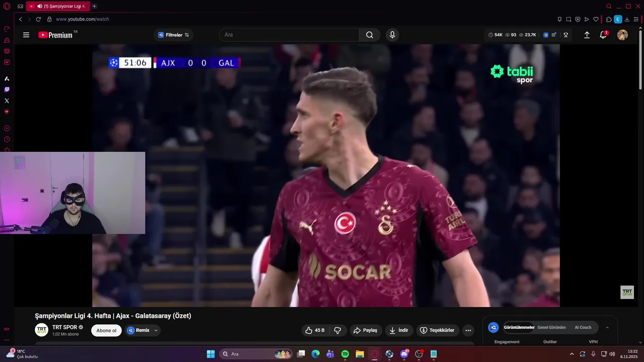The height and width of the screenshot is (362, 644).
Task: Open the send flow arrow icon
Action: pyautogui.click(x=587, y=19)
